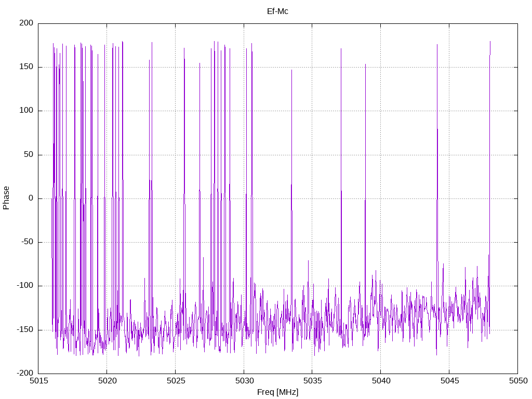Click x-axis tick label 5050
Screen dimensions: 532x399
click(x=518, y=381)
